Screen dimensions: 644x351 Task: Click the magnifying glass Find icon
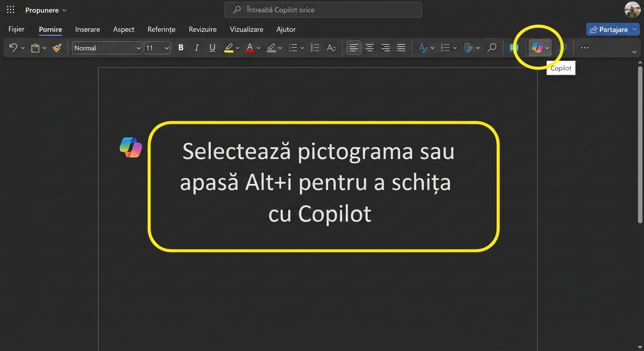coord(492,48)
